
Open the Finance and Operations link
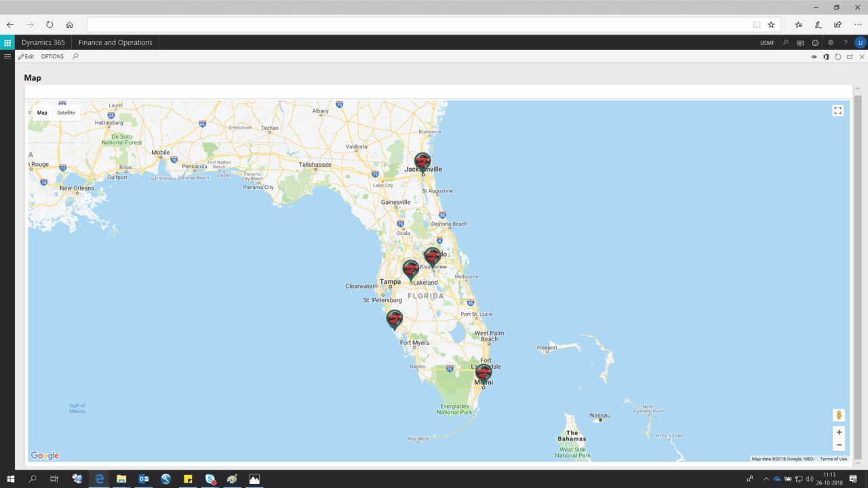115,43
